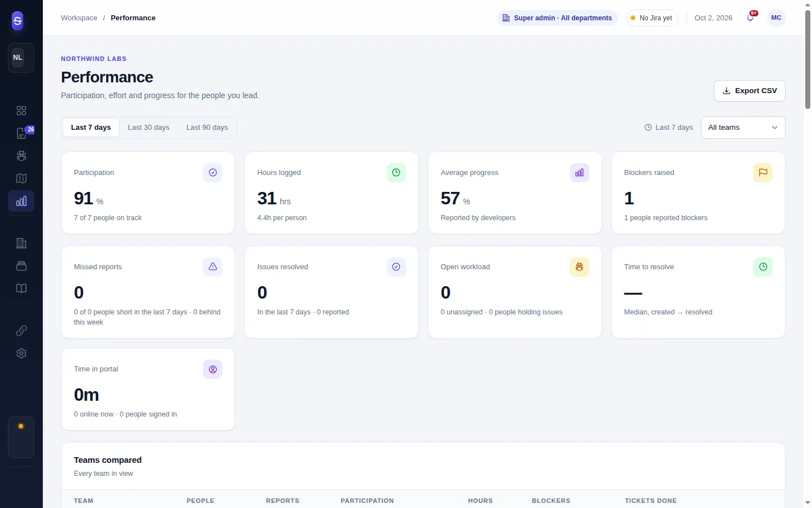Image resolution: width=812 pixels, height=508 pixels.
Task: Open the map icon in sidebar
Action: coord(21,178)
